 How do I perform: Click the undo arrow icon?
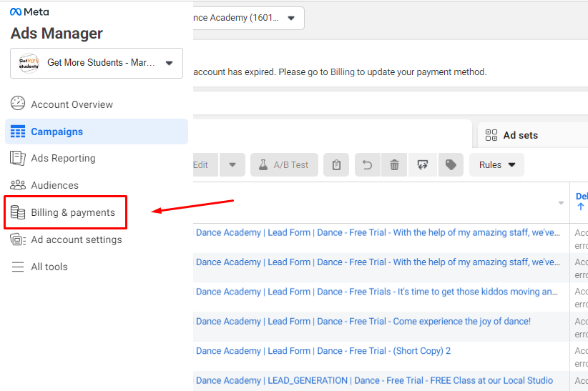point(368,164)
